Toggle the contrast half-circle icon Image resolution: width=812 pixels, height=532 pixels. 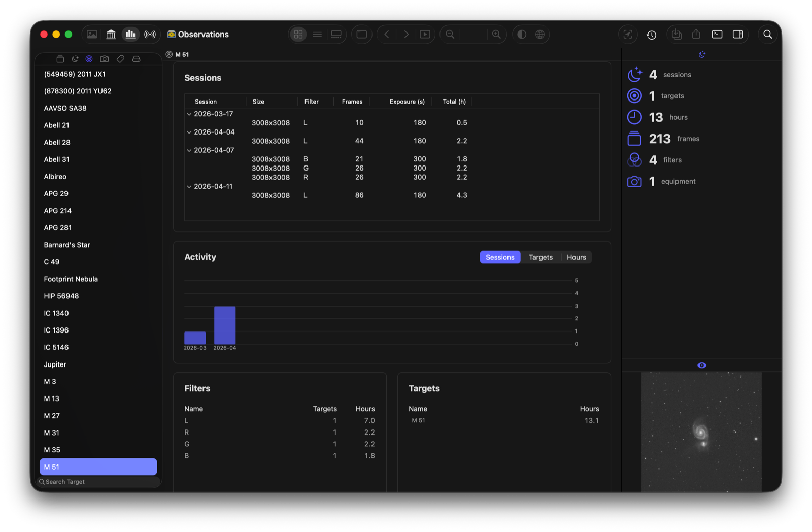(x=522, y=35)
